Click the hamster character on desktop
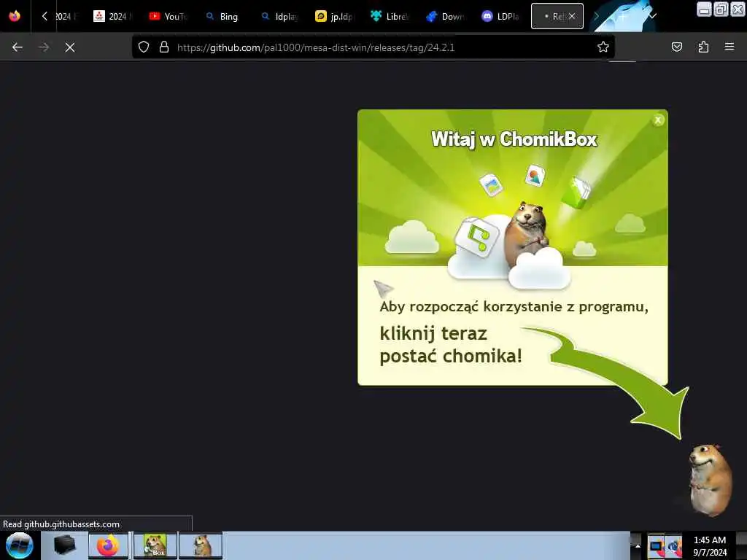Screen dimensions: 747x560 [x=709, y=480]
